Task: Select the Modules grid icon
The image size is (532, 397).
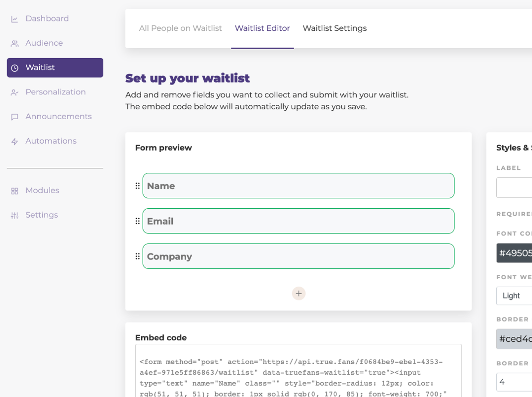Action: click(x=14, y=190)
